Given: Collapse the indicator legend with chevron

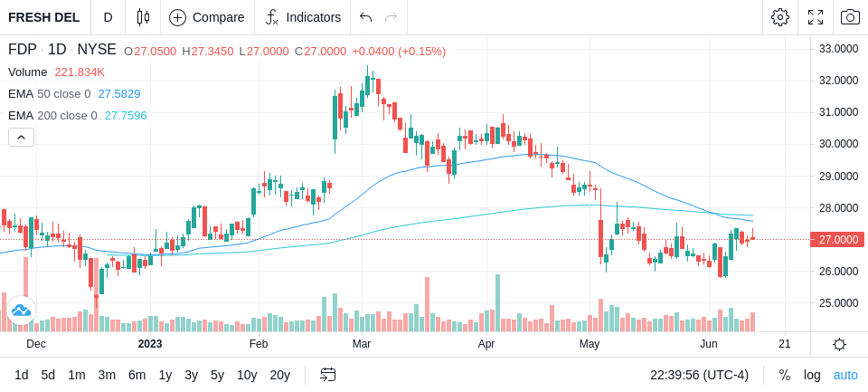Looking at the screenshot, I should tap(21, 137).
